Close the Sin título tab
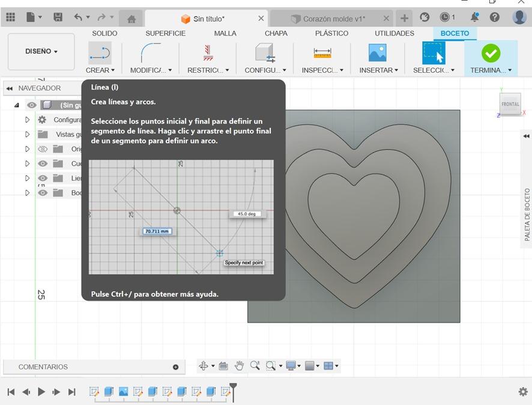 (261, 19)
